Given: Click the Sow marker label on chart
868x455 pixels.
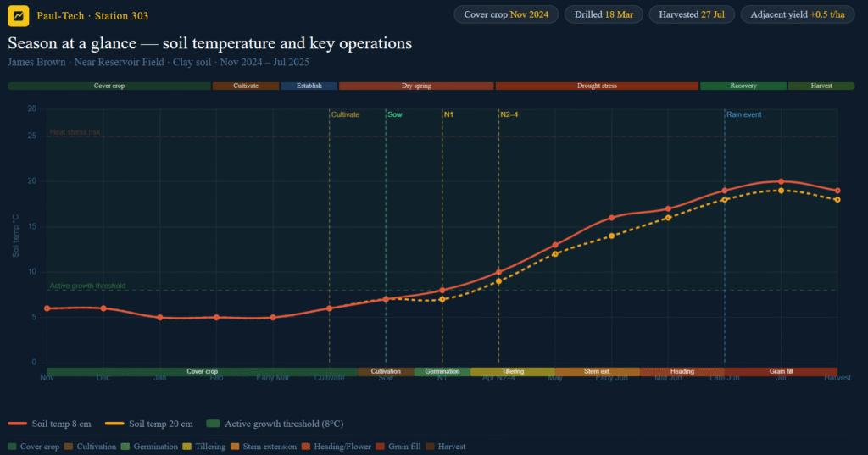Looking at the screenshot, I should (394, 114).
